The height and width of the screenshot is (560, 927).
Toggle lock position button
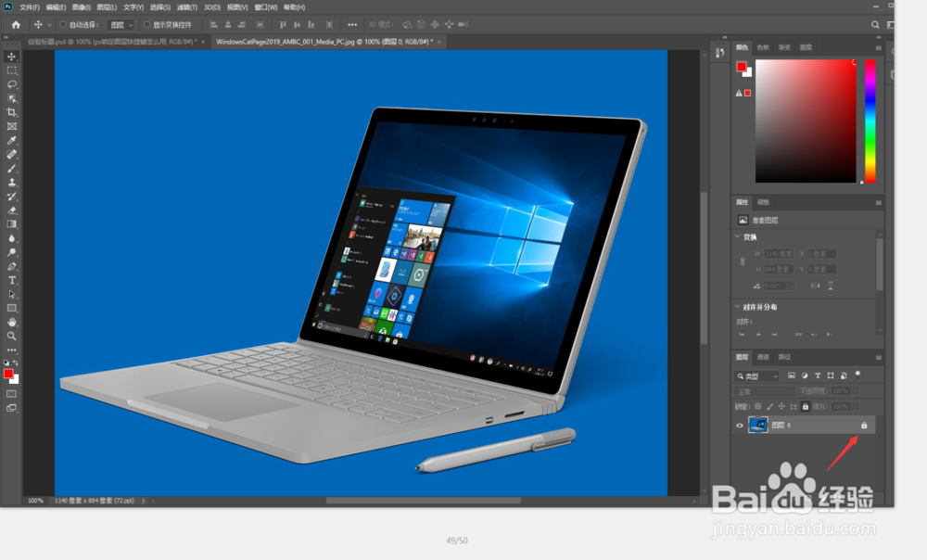point(781,406)
